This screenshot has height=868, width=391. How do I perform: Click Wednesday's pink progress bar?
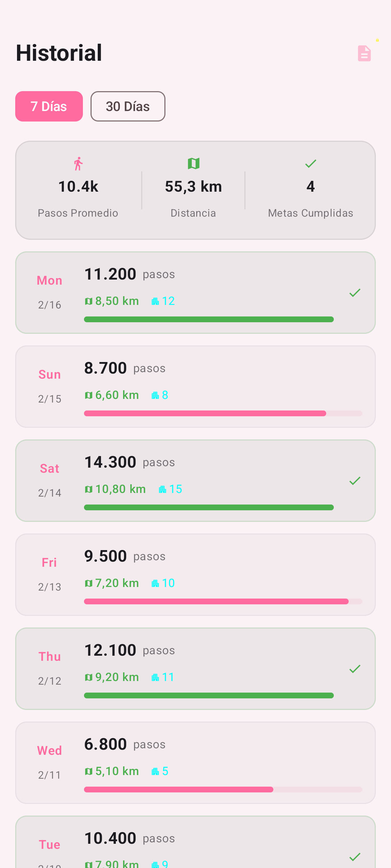click(179, 790)
